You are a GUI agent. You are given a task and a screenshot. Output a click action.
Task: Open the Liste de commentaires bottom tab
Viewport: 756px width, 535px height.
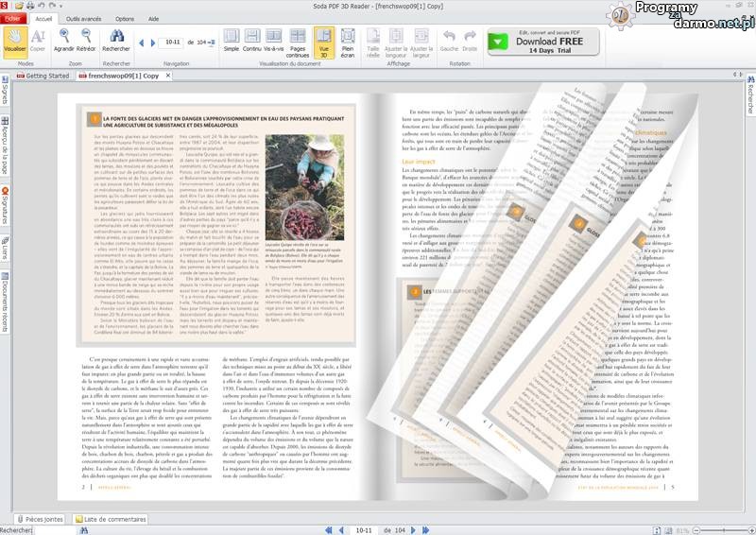[x=111, y=519]
